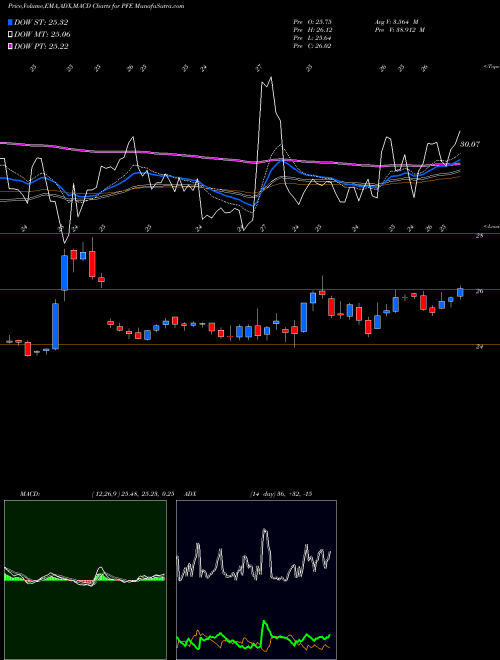Select the 'DOW PT: 25.22' legend label

[x=41, y=46]
